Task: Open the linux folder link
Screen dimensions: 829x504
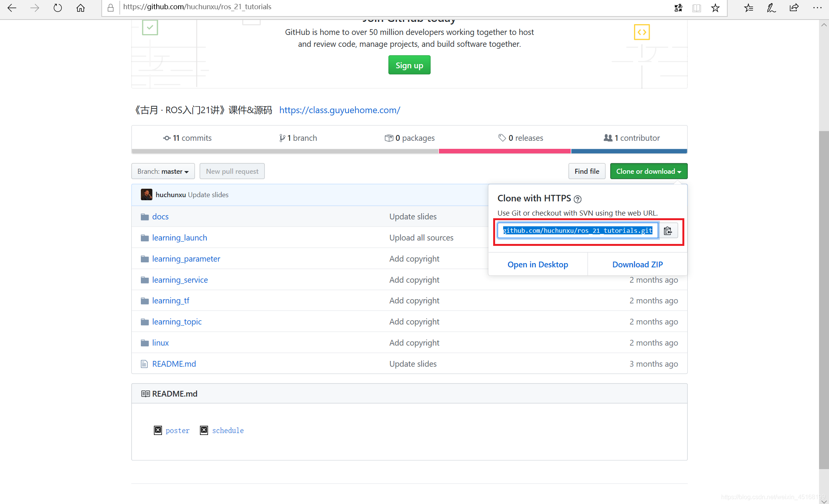Action: coord(160,343)
